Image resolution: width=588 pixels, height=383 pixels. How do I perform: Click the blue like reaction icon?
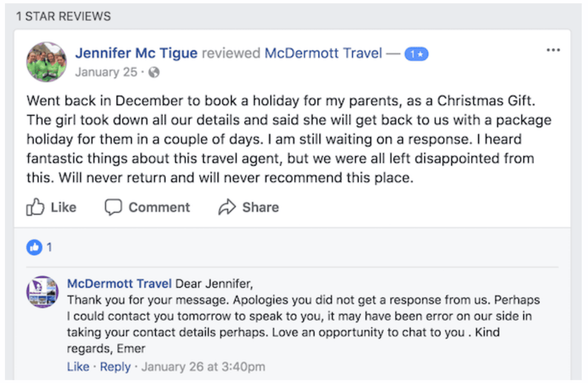pyautogui.click(x=34, y=248)
